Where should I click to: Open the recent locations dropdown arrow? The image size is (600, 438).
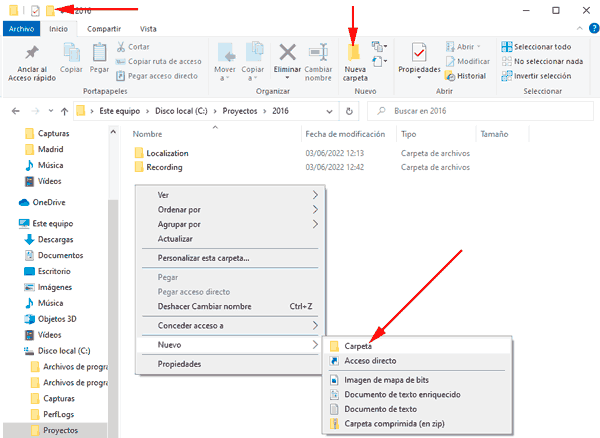51,111
